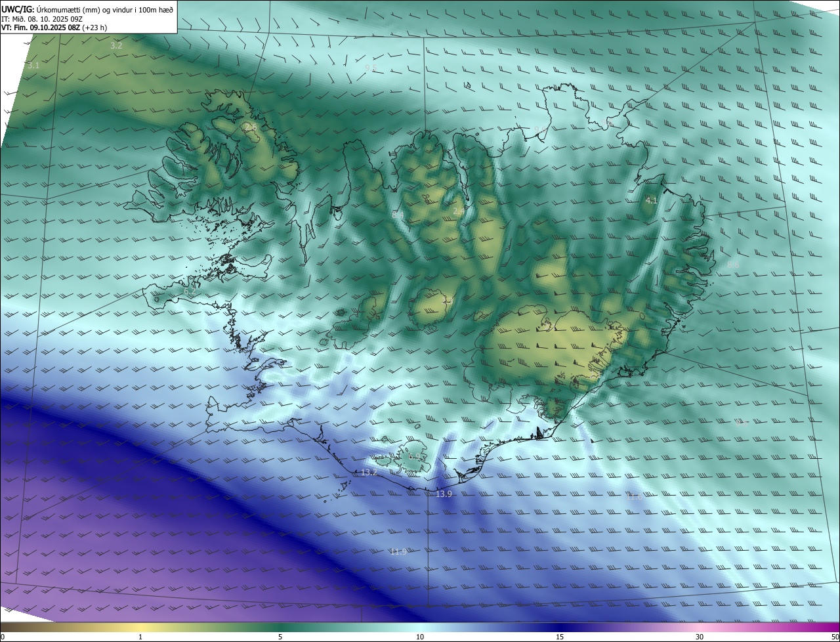Click the "0" tick on the color scale

coord(3,637)
